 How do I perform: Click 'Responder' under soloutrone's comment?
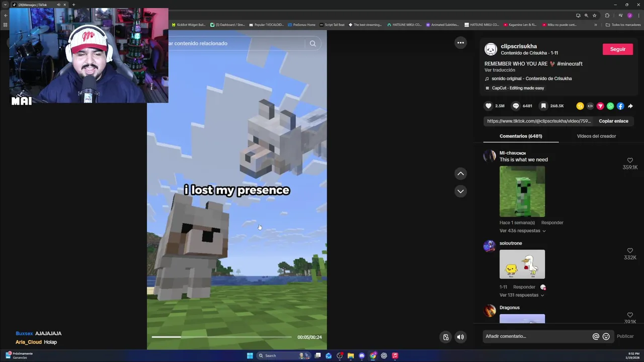click(524, 287)
